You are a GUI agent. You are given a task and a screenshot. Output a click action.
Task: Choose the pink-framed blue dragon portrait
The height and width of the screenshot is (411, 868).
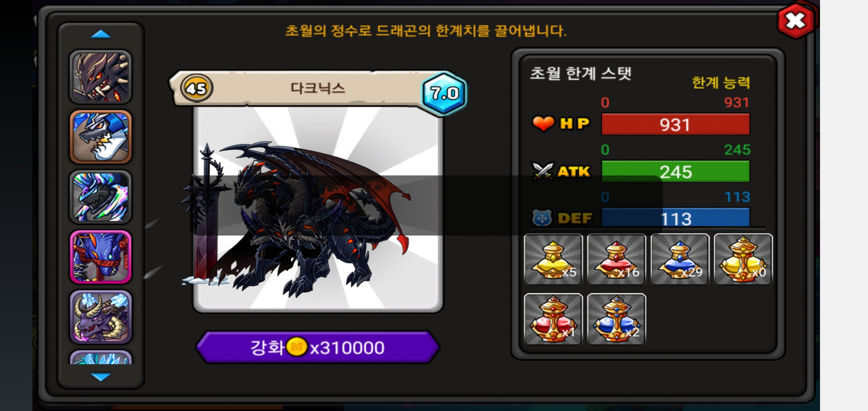[x=101, y=257]
